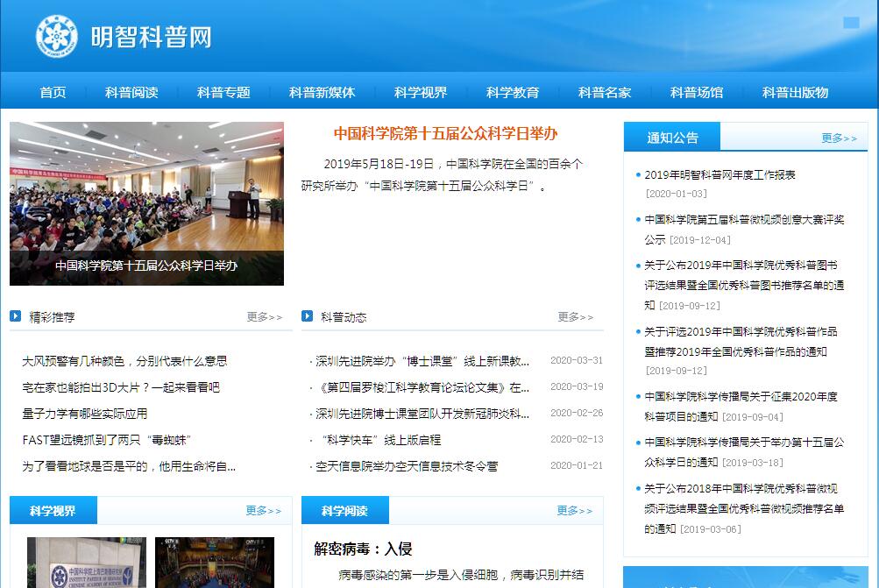Open the “科学快车”线上版启程 news item
The image size is (879, 588).
point(379,440)
